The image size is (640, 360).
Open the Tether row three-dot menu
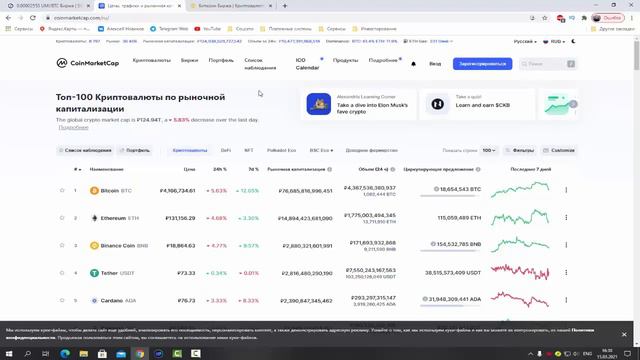click(x=566, y=272)
